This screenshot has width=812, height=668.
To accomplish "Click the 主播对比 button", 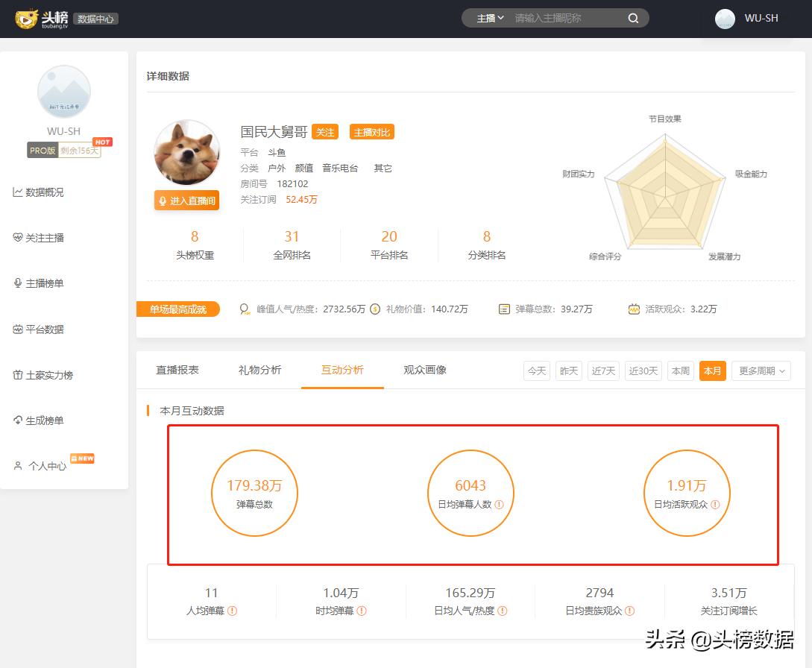I will pos(371,131).
